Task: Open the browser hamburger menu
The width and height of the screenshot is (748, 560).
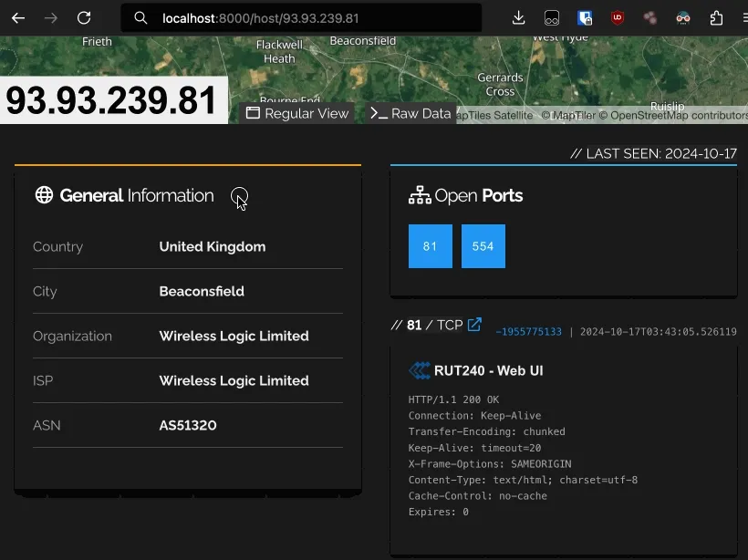Action: (x=743, y=17)
